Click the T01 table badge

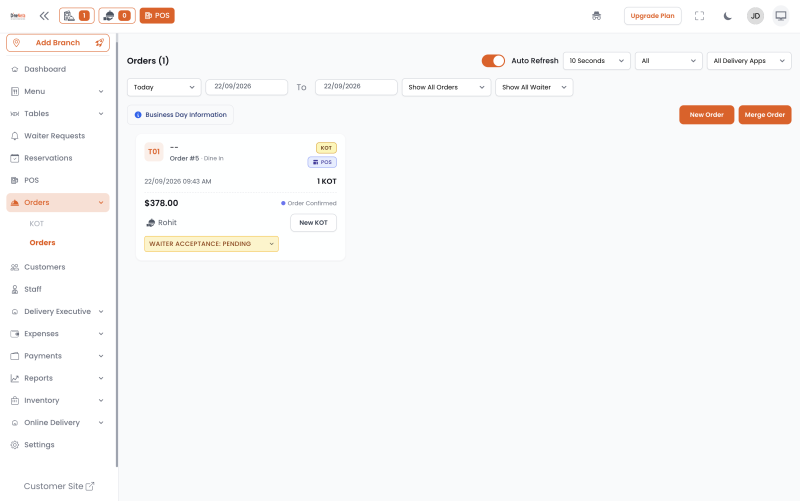pyautogui.click(x=154, y=152)
